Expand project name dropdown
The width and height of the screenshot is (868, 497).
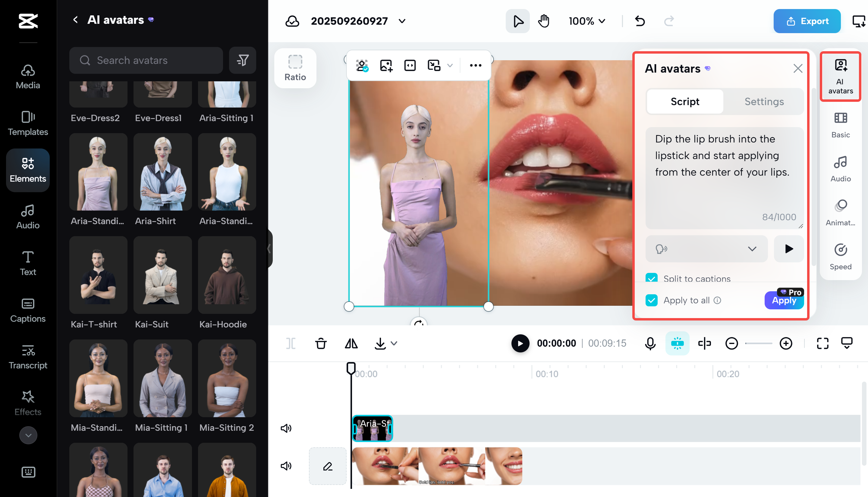[402, 21]
